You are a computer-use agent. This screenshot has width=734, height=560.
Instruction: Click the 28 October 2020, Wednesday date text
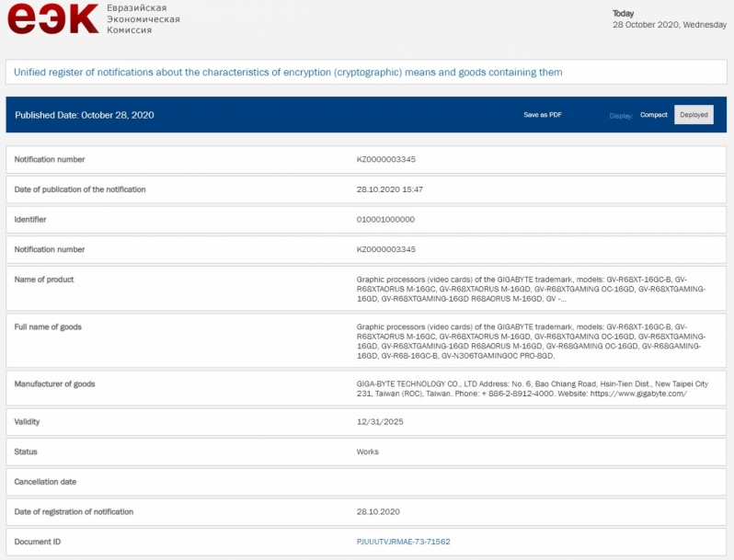pos(670,25)
